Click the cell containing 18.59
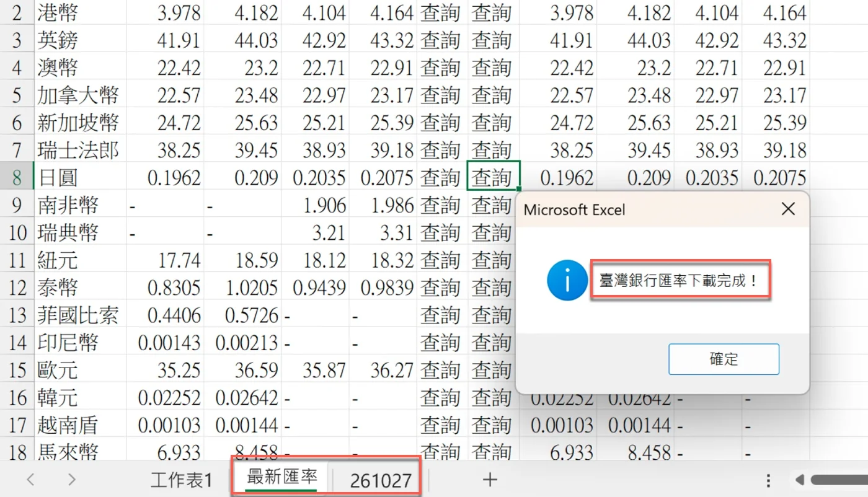 pos(242,260)
